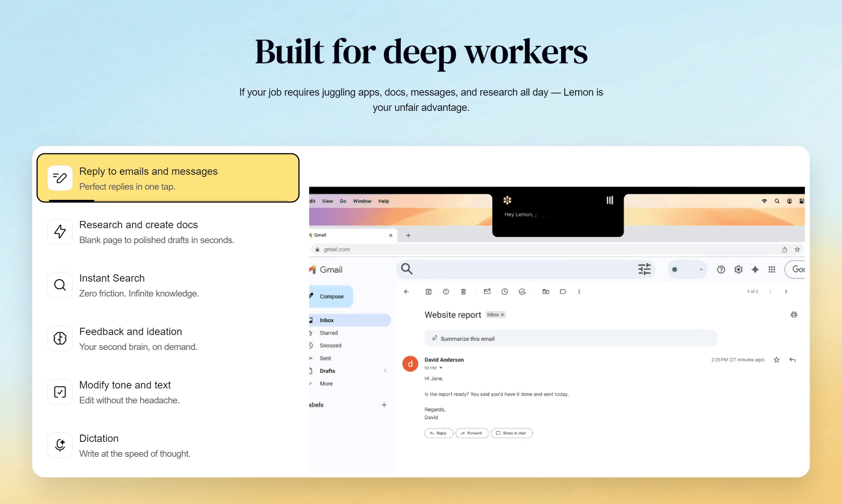Click the snooze clock icon in toolbar
The height and width of the screenshot is (504, 842).
point(504,291)
